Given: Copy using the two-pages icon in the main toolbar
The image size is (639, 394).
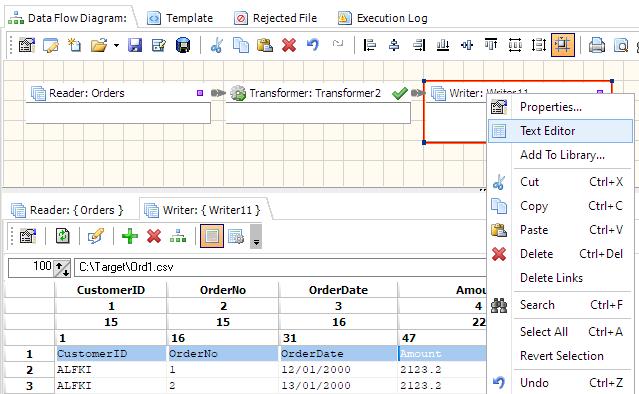Looking at the screenshot, I should tap(240, 45).
